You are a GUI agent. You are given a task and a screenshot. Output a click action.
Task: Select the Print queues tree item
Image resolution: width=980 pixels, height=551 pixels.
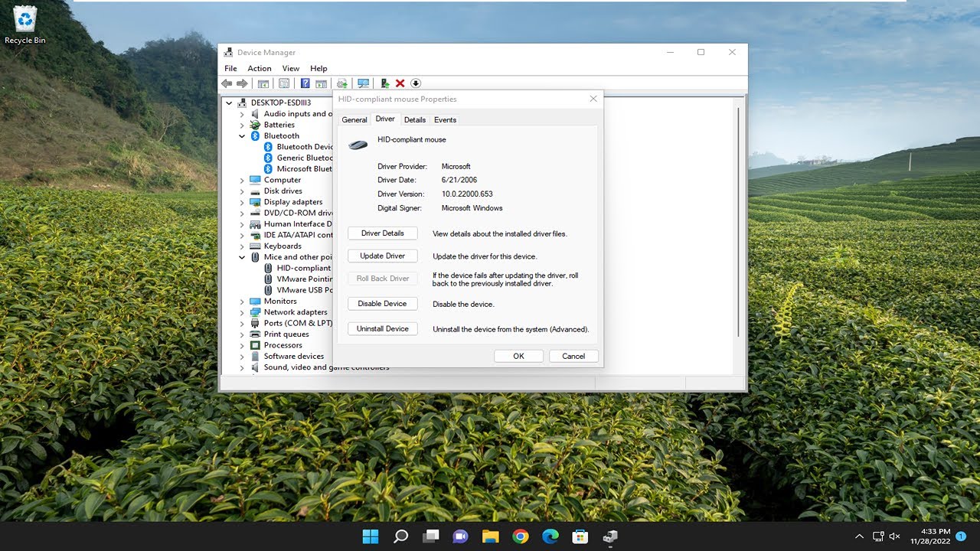(x=286, y=334)
